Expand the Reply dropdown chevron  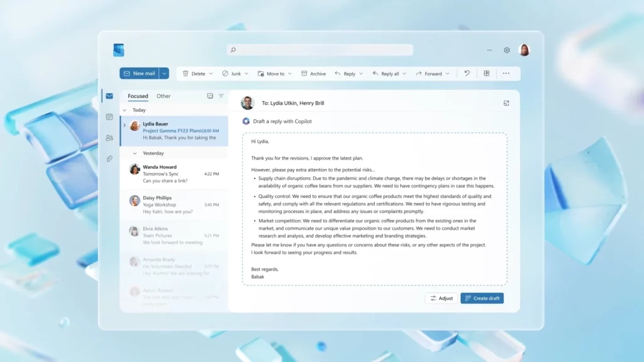[361, 74]
